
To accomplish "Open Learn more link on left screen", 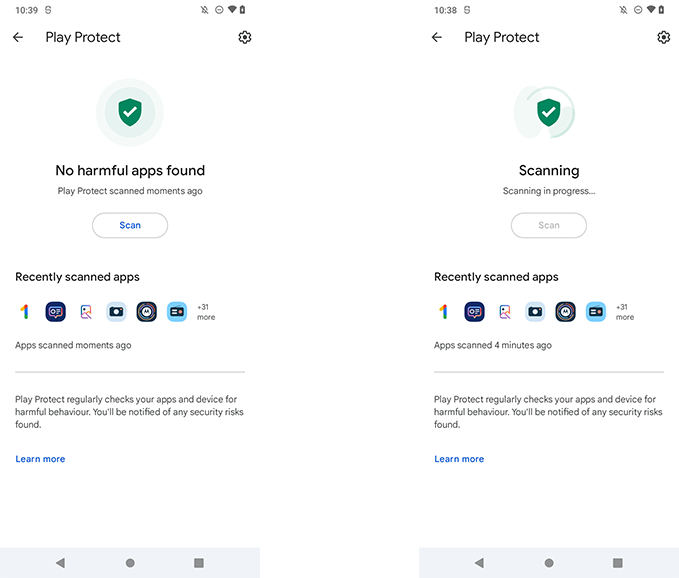I will click(40, 459).
